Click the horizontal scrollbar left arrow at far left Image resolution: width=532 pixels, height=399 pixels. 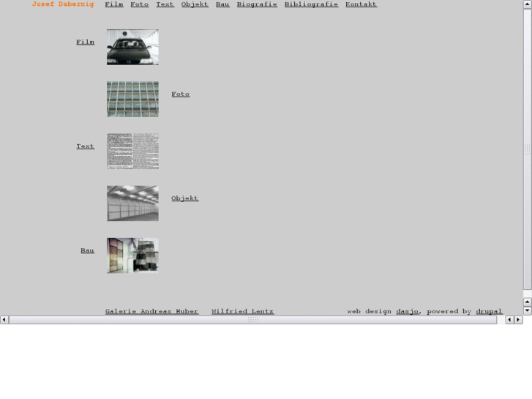coord(4,319)
